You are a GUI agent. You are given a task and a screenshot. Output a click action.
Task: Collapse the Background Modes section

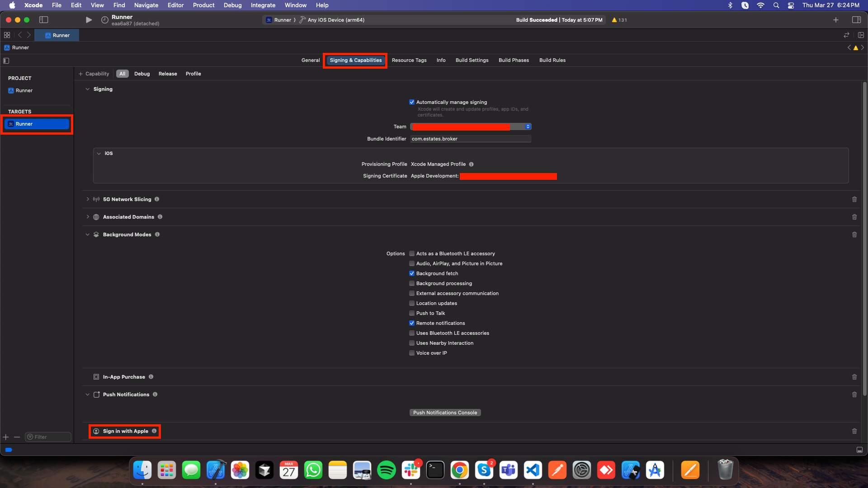(88, 235)
